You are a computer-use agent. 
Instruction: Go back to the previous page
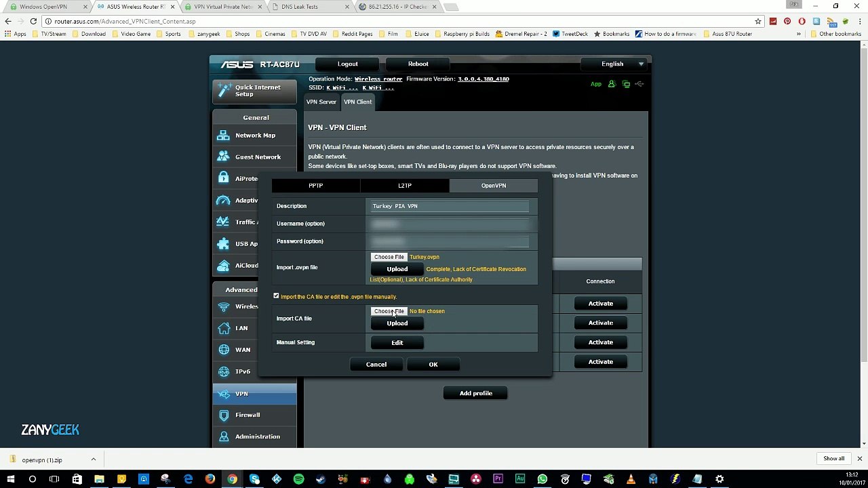point(8,21)
